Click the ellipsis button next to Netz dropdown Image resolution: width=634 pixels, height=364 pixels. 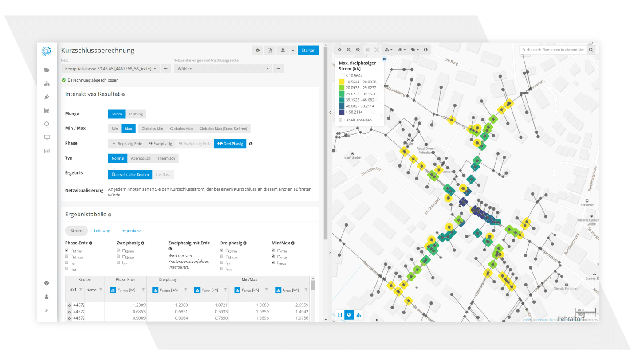165,69
